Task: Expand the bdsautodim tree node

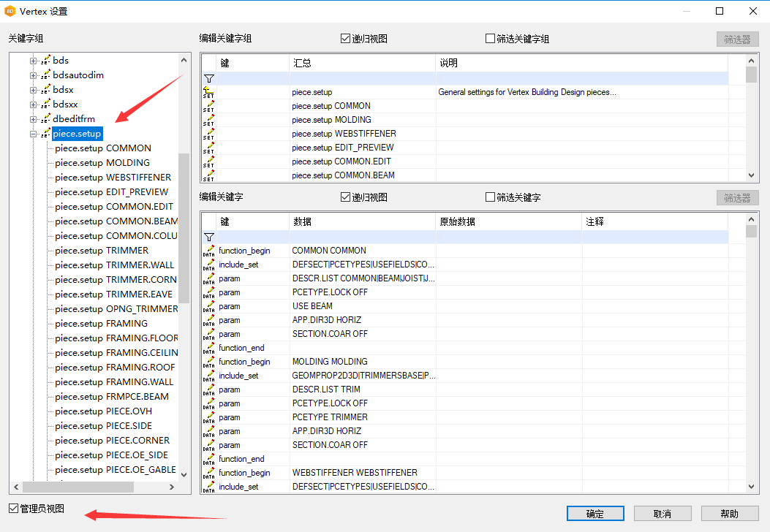Action: pos(33,75)
